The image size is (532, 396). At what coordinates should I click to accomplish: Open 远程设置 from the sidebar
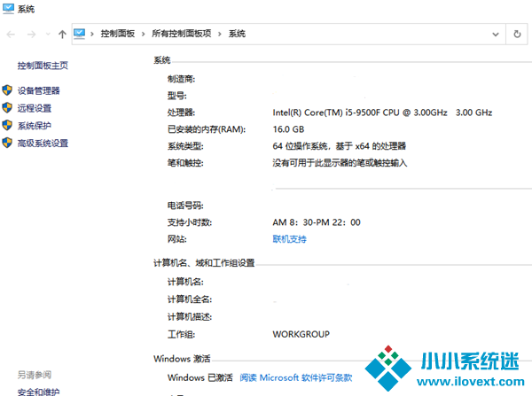pos(35,108)
